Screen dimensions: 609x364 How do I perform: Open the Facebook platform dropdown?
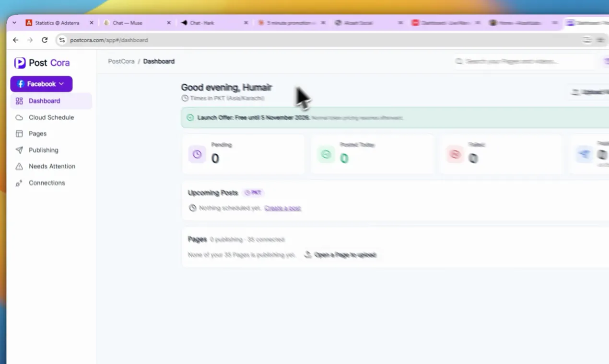pos(41,84)
